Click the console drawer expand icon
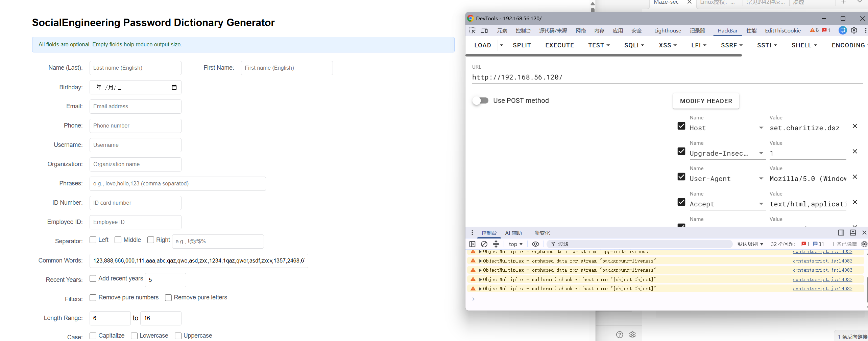This screenshot has width=868, height=341. coord(853,233)
